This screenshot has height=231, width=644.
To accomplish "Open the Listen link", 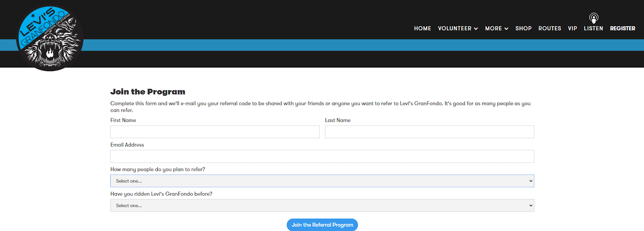I will click(x=593, y=29).
